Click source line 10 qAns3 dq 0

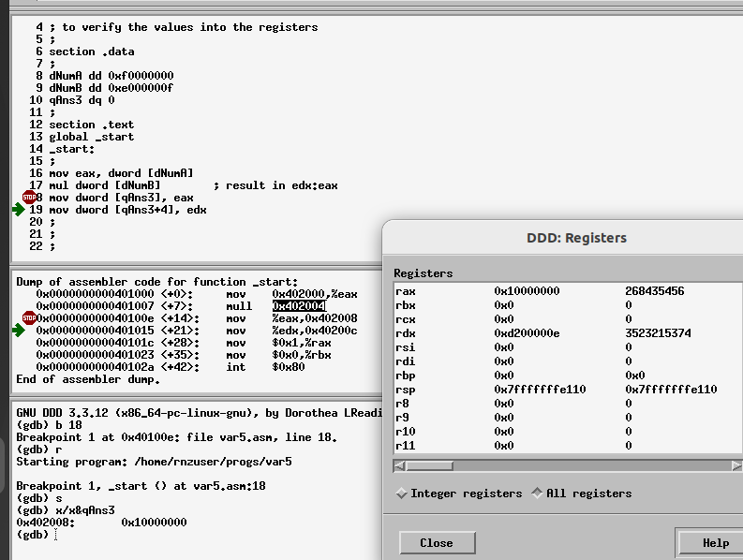pos(82,100)
